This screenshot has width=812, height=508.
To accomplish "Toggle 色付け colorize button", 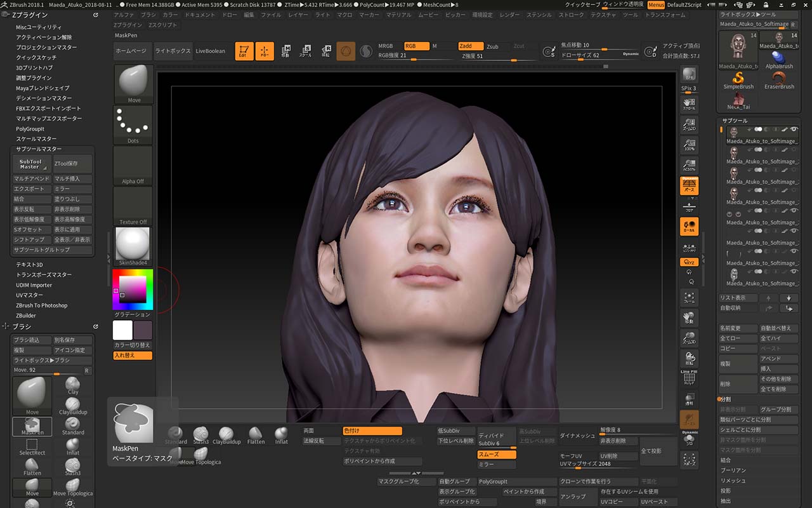I will coord(372,431).
